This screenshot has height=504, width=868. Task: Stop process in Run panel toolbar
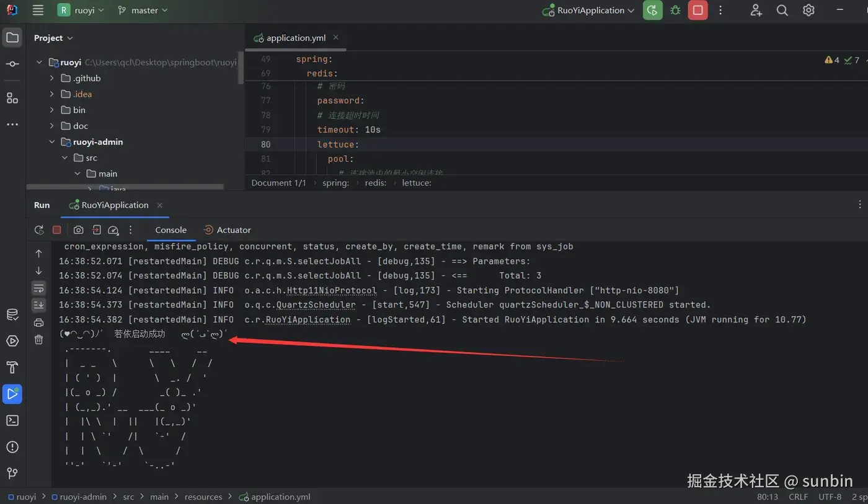[x=57, y=230]
